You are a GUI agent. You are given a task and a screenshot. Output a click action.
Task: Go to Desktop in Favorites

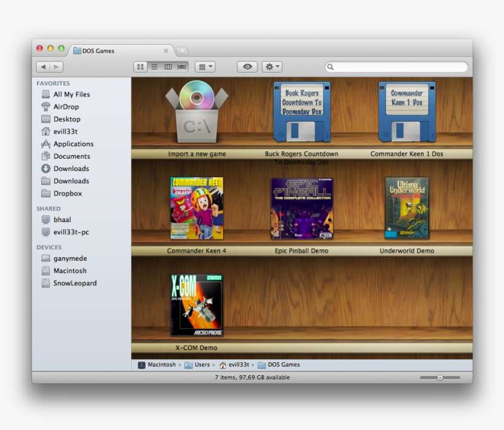pos(66,119)
